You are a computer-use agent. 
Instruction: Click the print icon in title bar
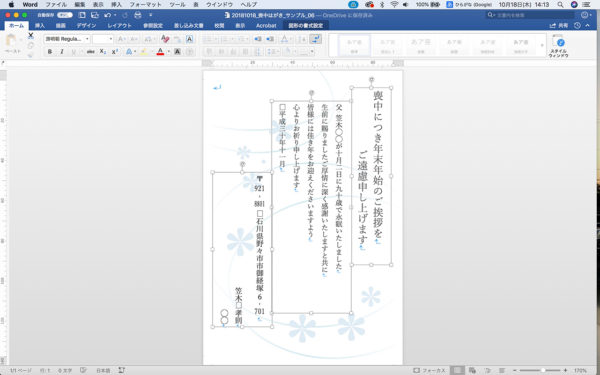138,15
